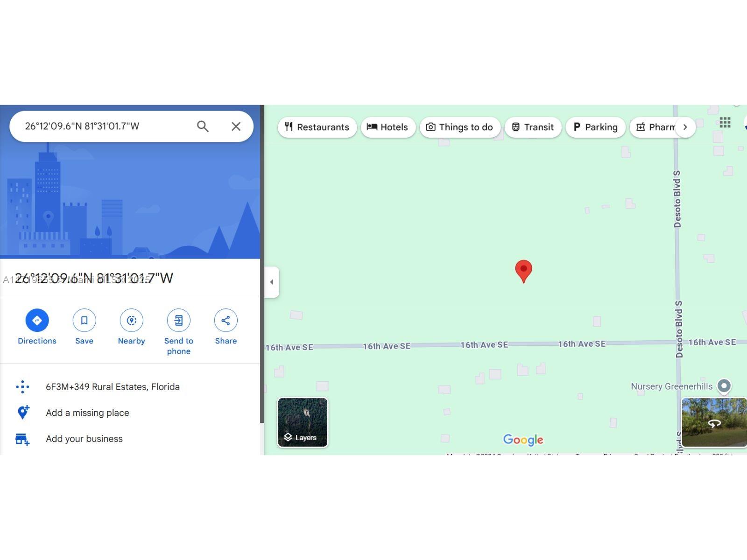Copy plus code 6F3M+349 Rural Estates
747x560 pixels.
pos(113,387)
